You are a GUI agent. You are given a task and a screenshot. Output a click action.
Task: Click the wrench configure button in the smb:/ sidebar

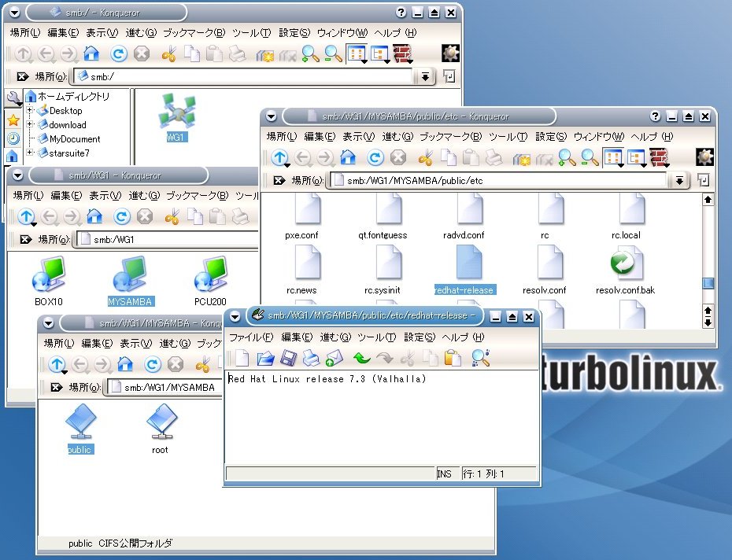pyautogui.click(x=13, y=98)
